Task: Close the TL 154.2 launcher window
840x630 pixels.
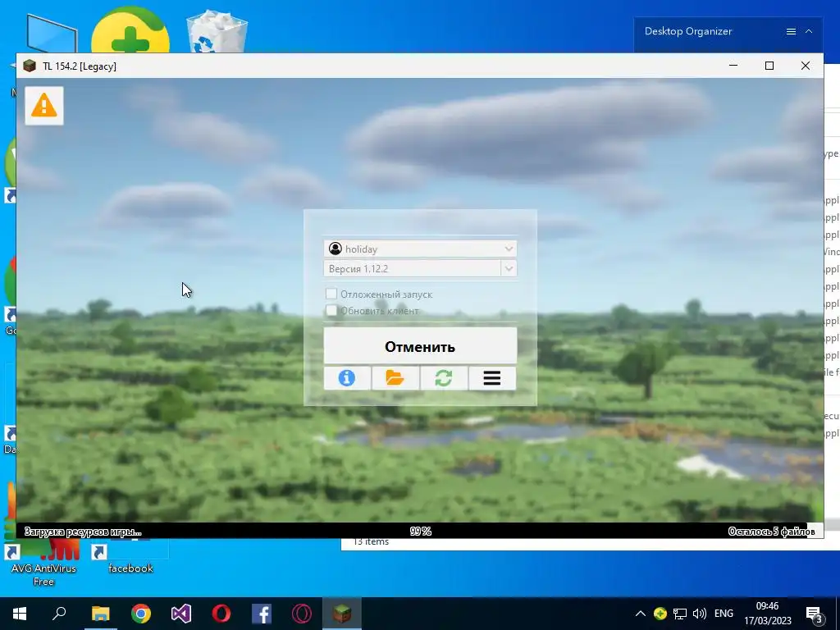Action: (806, 66)
